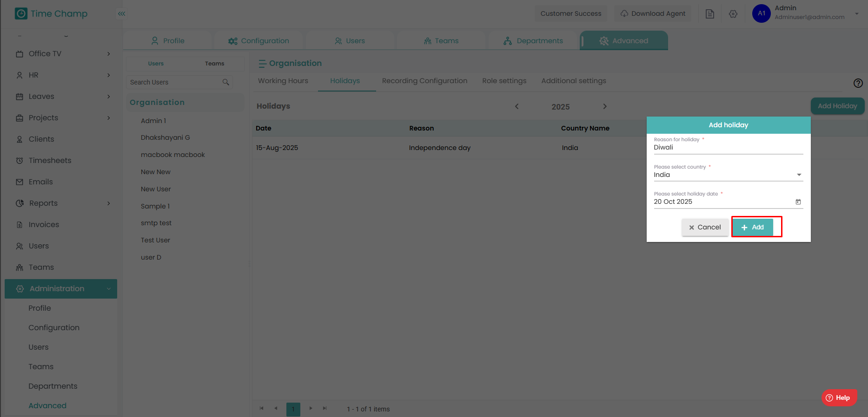
Task: Click the Projects briefcase sidebar icon
Action: [20, 118]
